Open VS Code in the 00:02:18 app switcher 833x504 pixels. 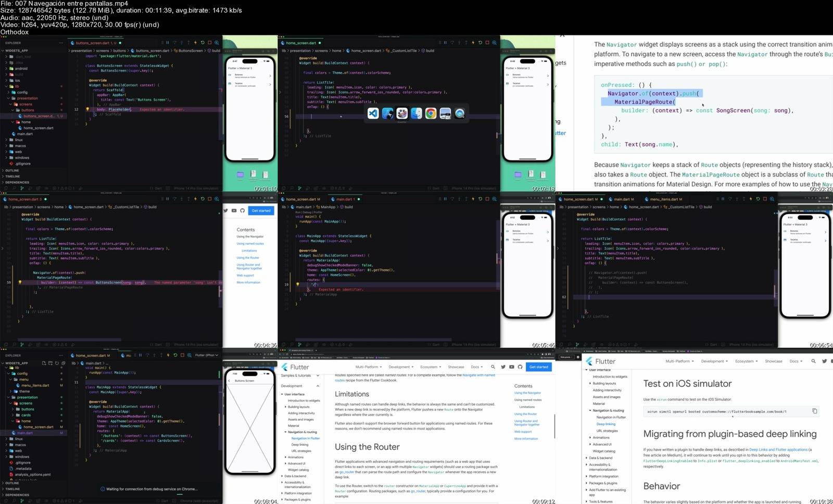373,114
